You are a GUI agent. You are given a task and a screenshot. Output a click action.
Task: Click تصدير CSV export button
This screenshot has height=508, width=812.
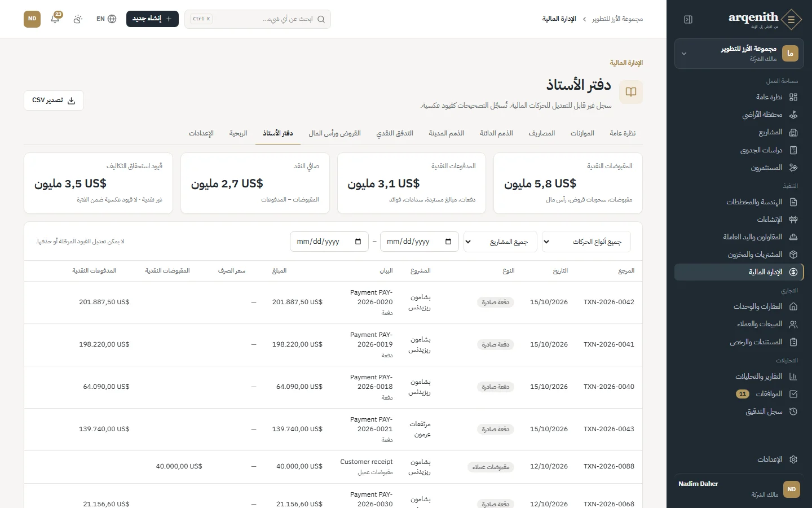click(x=54, y=100)
